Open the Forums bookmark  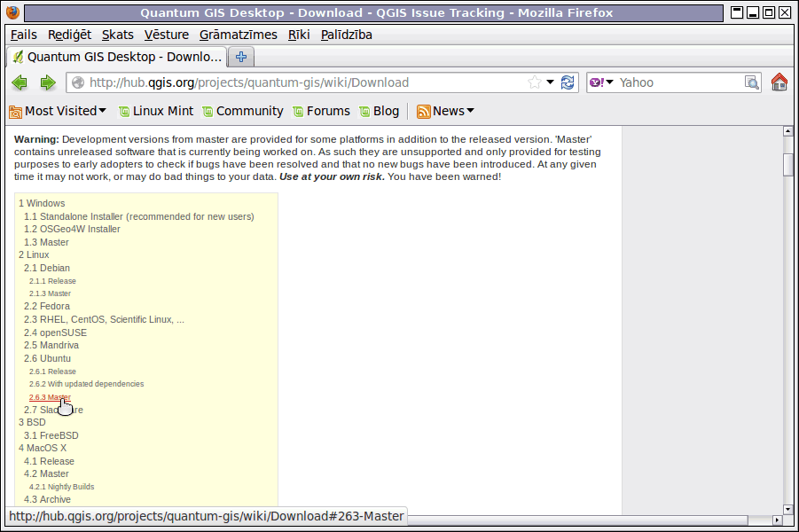(322, 111)
